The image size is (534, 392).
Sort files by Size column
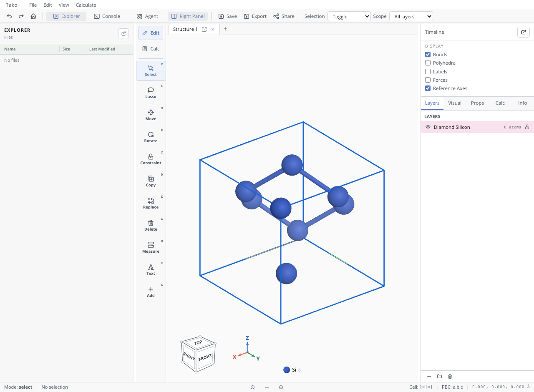66,49
